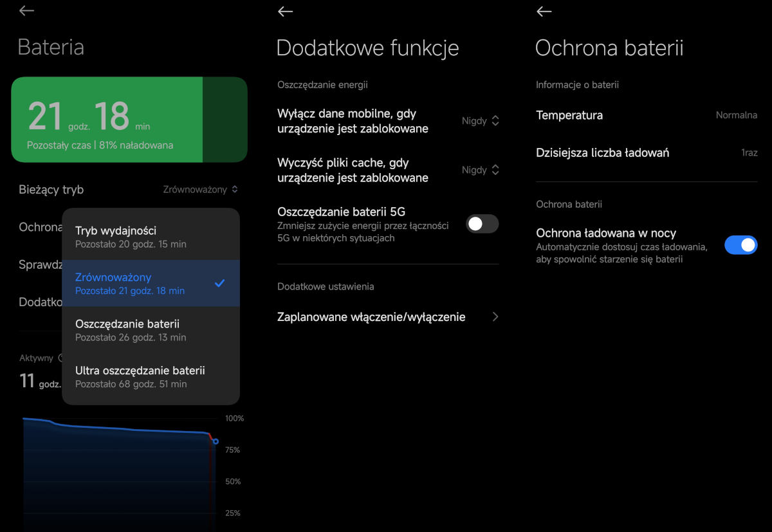Change Wyłącz dane mobilne from Nigdy

point(479,120)
